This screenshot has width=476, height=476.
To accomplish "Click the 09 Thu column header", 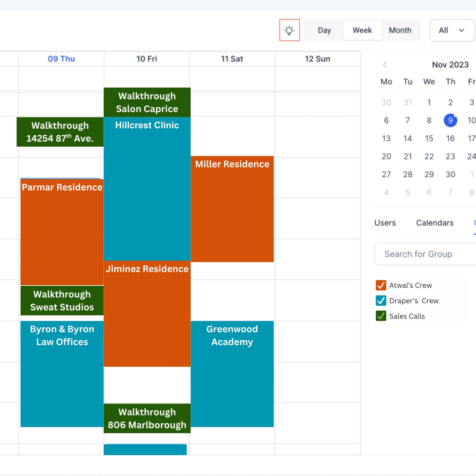I will pyautogui.click(x=61, y=59).
